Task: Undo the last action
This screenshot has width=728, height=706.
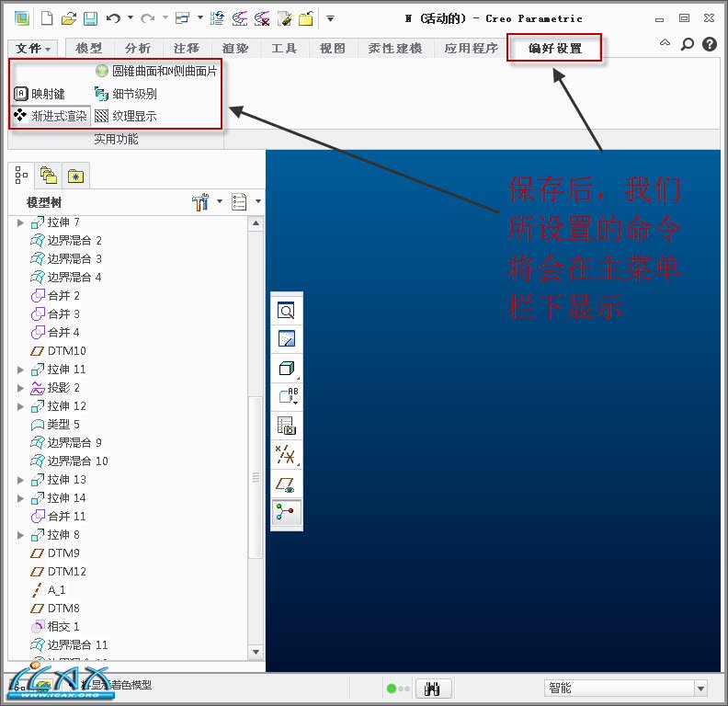Action: pos(113,18)
